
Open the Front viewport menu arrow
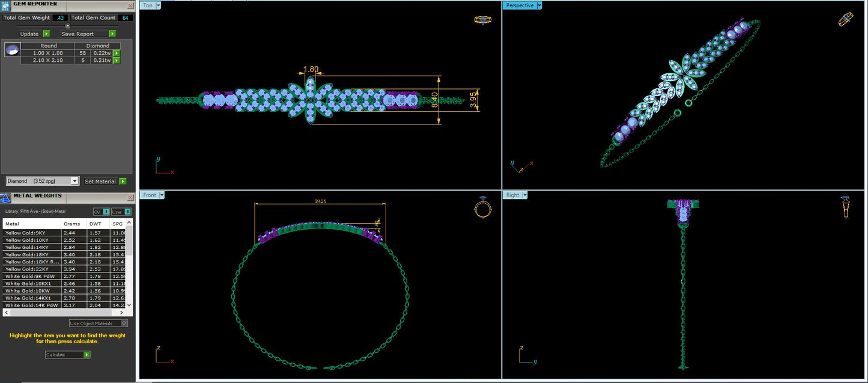coord(162,195)
